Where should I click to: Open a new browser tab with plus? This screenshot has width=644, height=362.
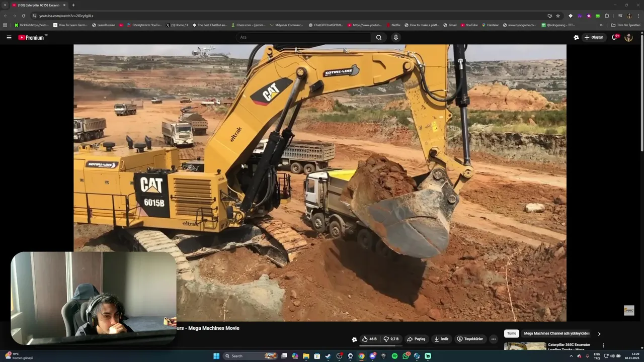pyautogui.click(x=73, y=5)
